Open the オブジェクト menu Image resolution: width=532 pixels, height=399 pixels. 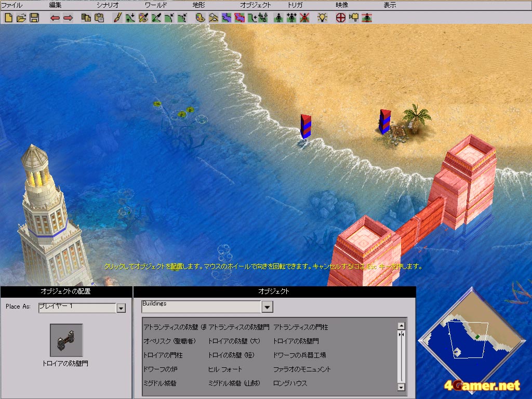coord(256,5)
